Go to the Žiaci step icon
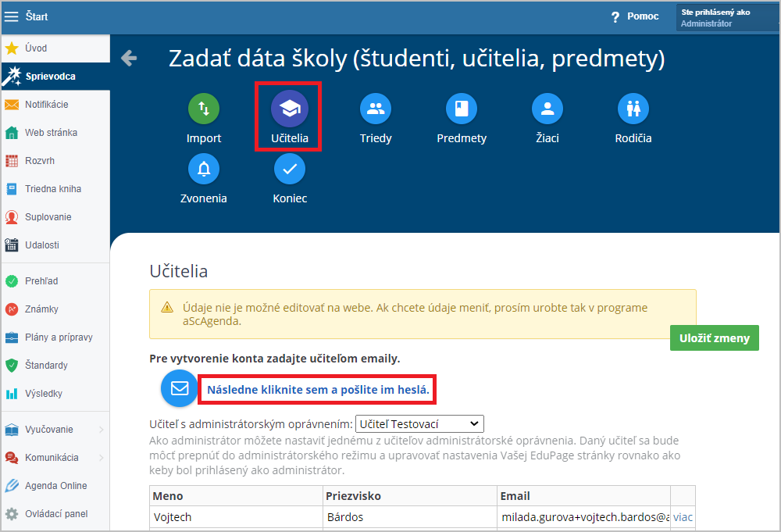781x532 pixels. [x=547, y=109]
